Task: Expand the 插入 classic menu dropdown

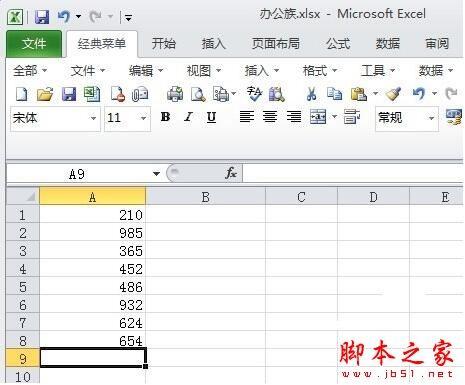Action: coord(262,71)
